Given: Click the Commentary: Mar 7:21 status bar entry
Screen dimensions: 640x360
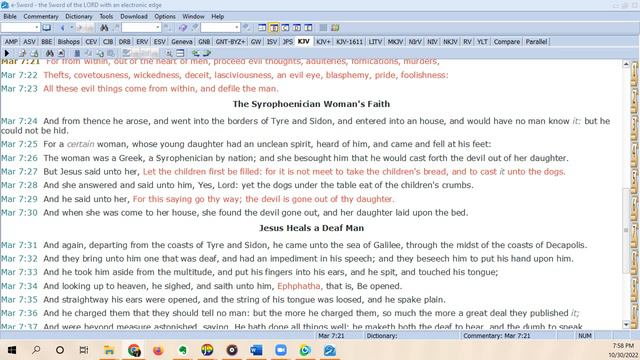Looking at the screenshot, I should (x=497, y=336).
